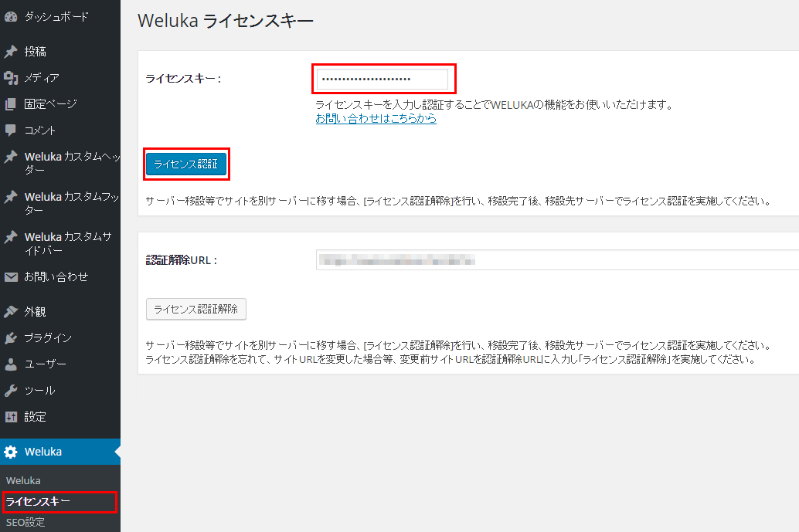
Task: Click the ライセンスキー password field
Action: pos(382,79)
